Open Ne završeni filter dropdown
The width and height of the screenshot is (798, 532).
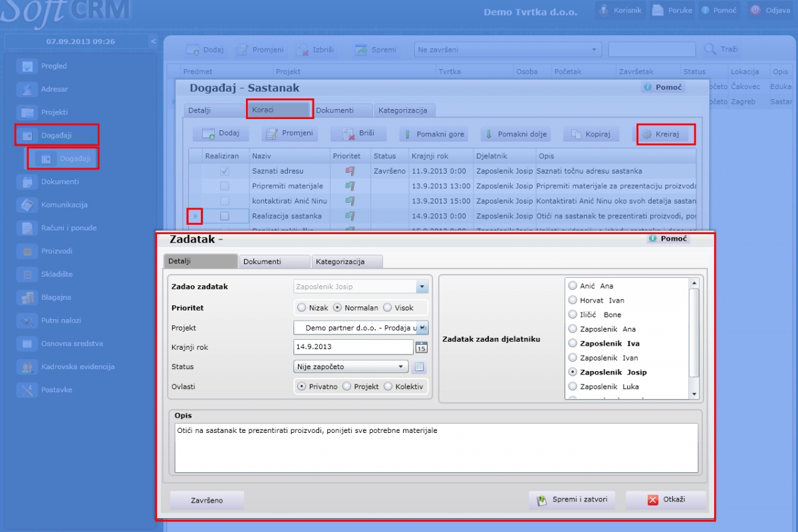click(507, 50)
